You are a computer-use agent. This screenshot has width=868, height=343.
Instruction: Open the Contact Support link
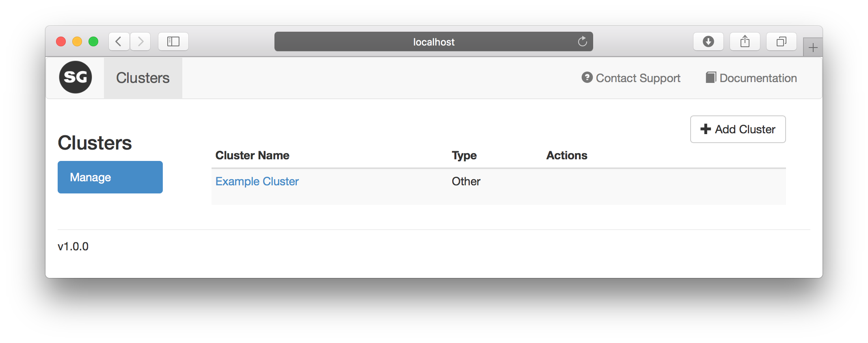[x=638, y=78]
